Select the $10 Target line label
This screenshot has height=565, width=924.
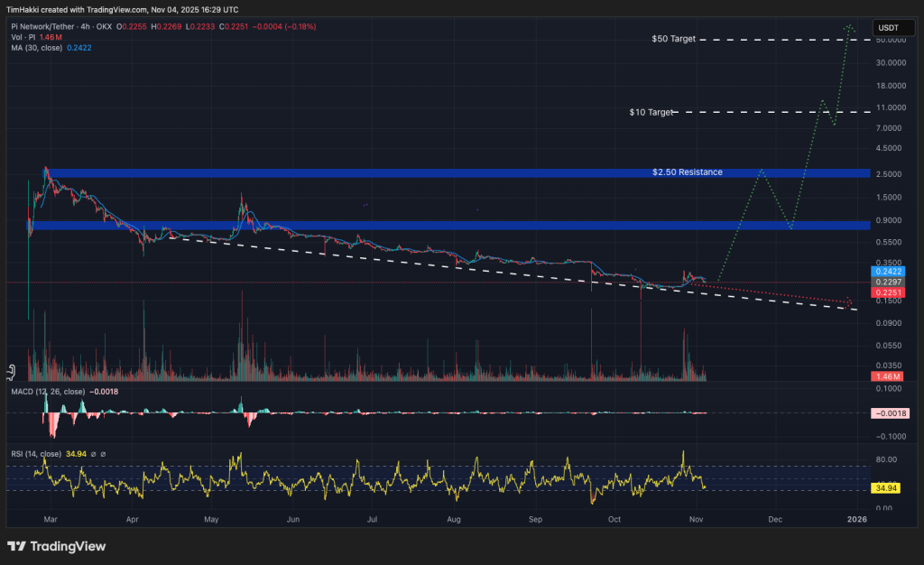(x=651, y=113)
